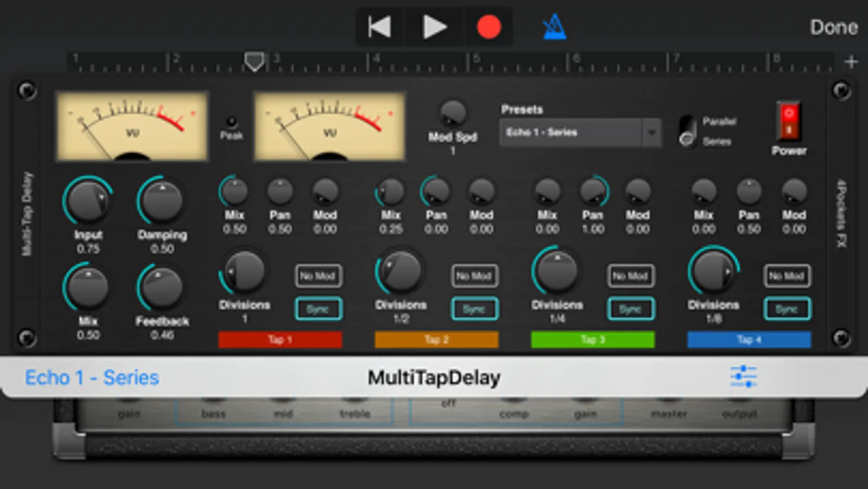Click the Tap 3 Pan value 1.00

point(593,229)
